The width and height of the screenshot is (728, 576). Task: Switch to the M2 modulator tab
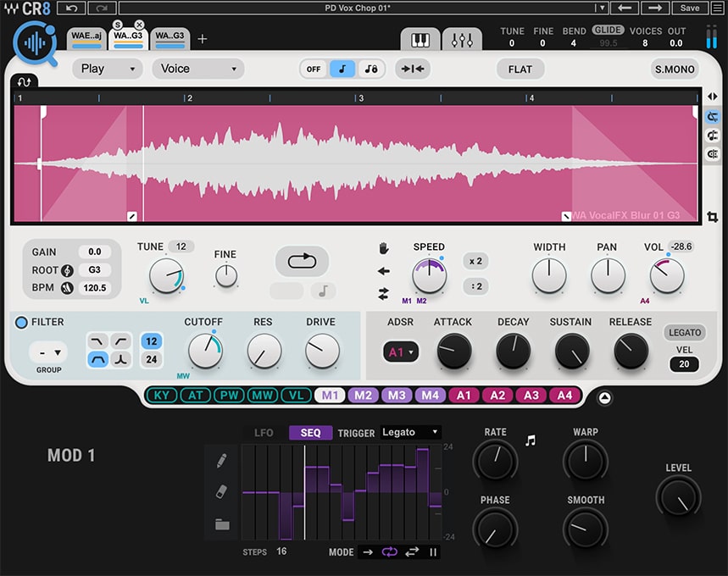(x=364, y=395)
